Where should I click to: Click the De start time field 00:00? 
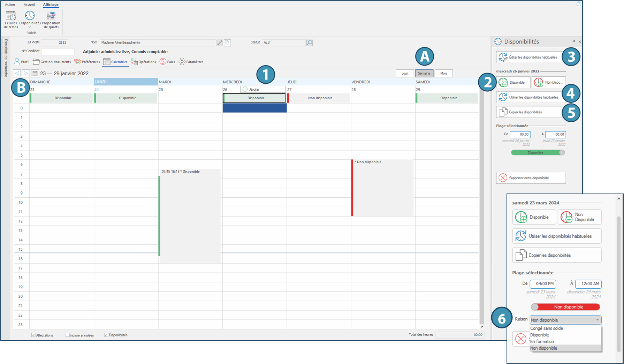point(520,134)
